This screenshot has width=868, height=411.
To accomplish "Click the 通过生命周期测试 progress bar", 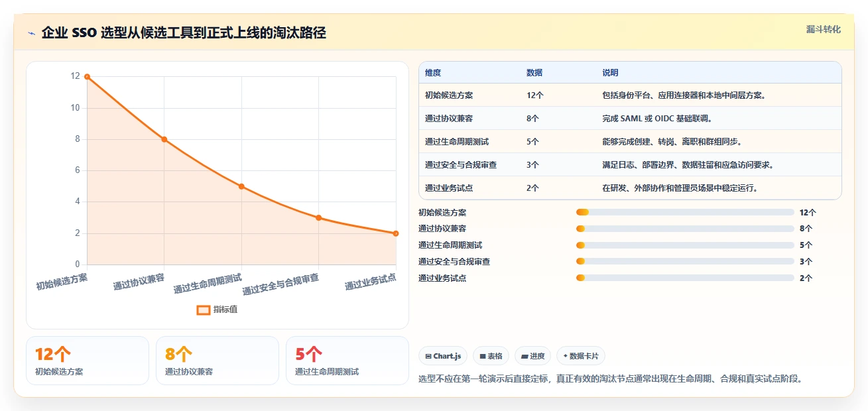I will tap(685, 245).
